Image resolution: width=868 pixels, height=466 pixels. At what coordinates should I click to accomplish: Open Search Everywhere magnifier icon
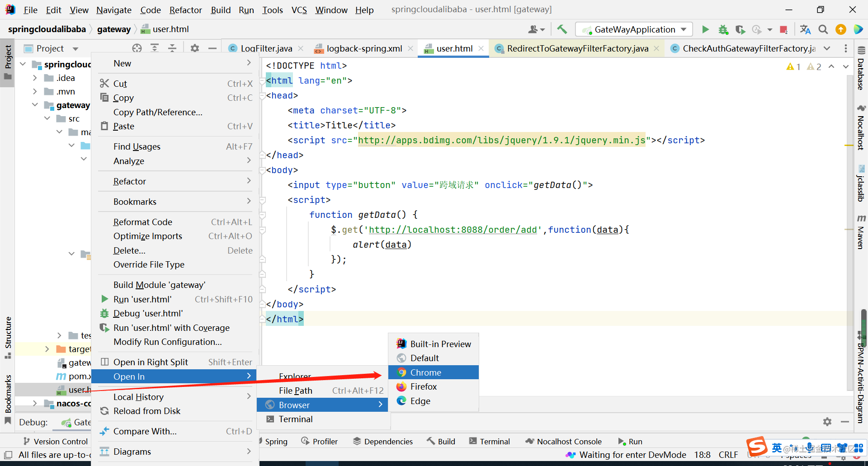[823, 29]
